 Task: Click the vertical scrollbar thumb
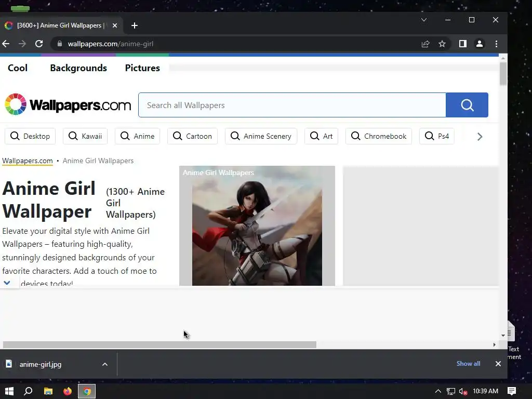[503, 74]
